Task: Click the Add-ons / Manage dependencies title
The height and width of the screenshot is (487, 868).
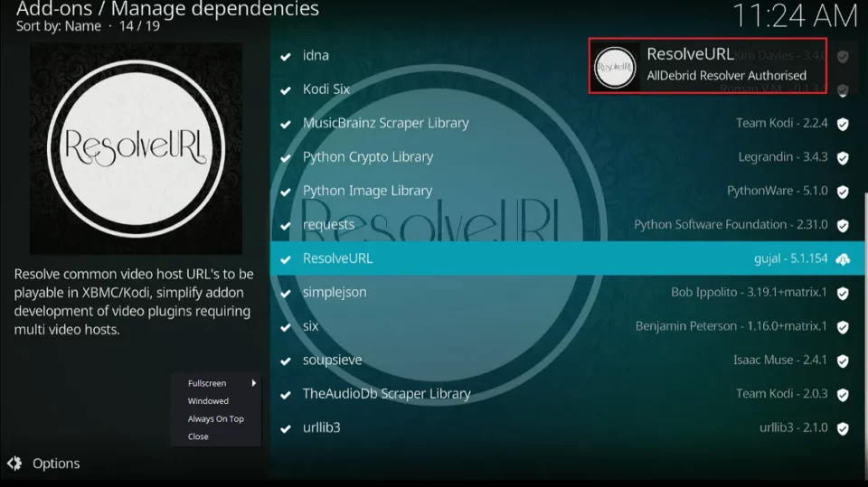Action: tap(168, 9)
